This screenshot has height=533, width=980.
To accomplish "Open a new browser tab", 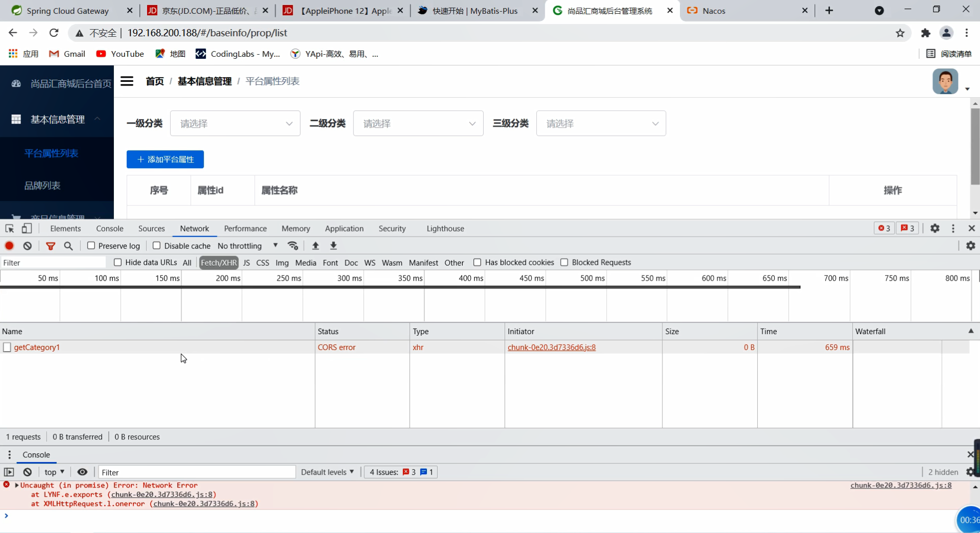I will click(x=829, y=11).
